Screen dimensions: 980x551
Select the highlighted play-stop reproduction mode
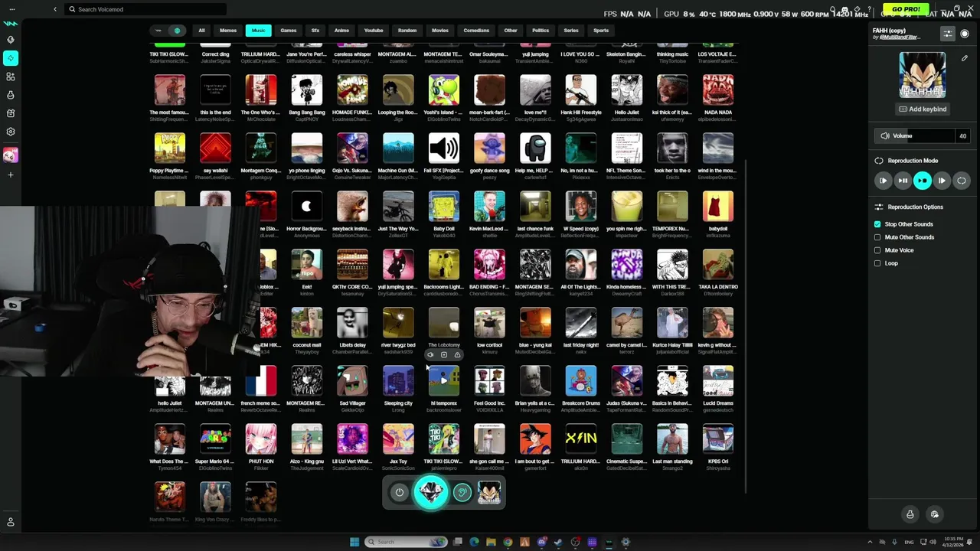click(923, 181)
